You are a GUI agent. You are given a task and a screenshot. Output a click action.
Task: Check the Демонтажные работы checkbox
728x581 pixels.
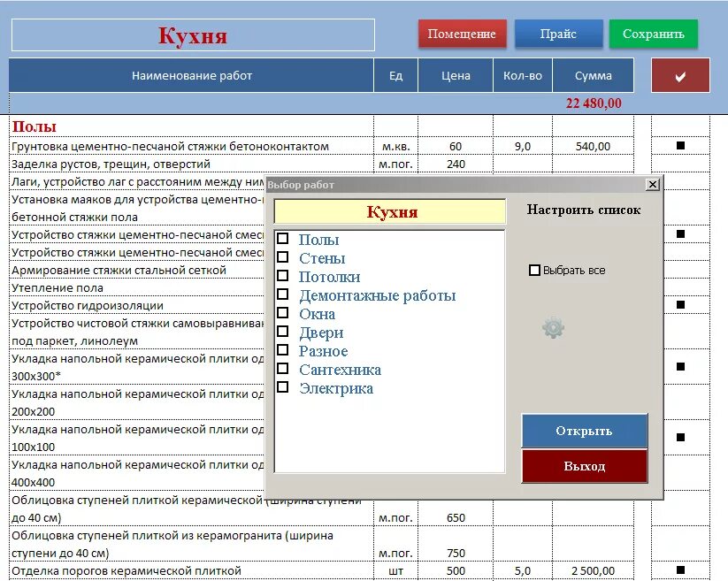pyautogui.click(x=283, y=294)
